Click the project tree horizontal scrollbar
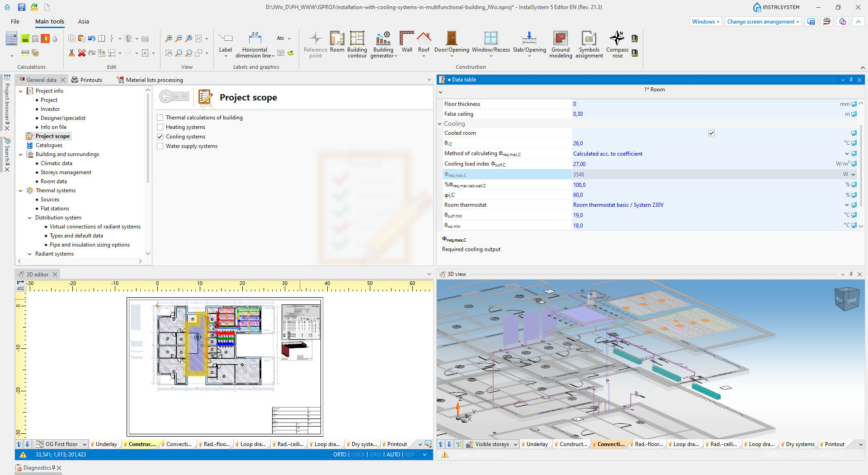Viewport: 868px width, 475px height. pos(80,261)
